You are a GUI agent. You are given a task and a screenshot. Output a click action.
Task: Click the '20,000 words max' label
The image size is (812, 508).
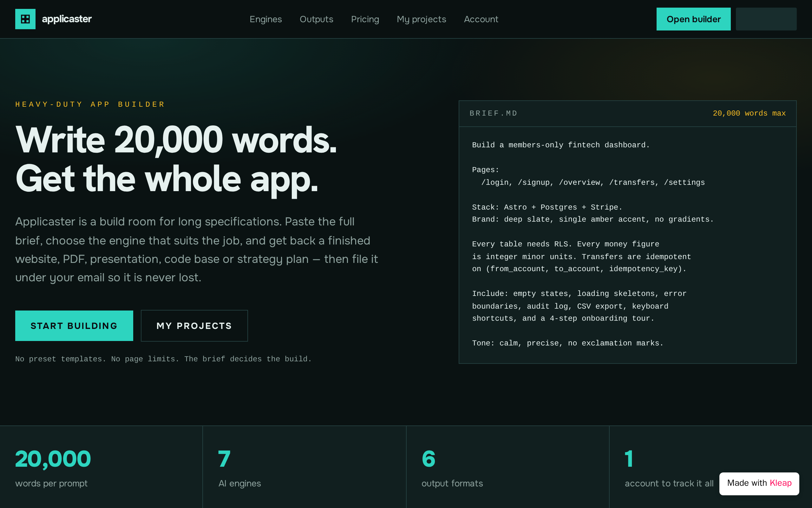(749, 113)
